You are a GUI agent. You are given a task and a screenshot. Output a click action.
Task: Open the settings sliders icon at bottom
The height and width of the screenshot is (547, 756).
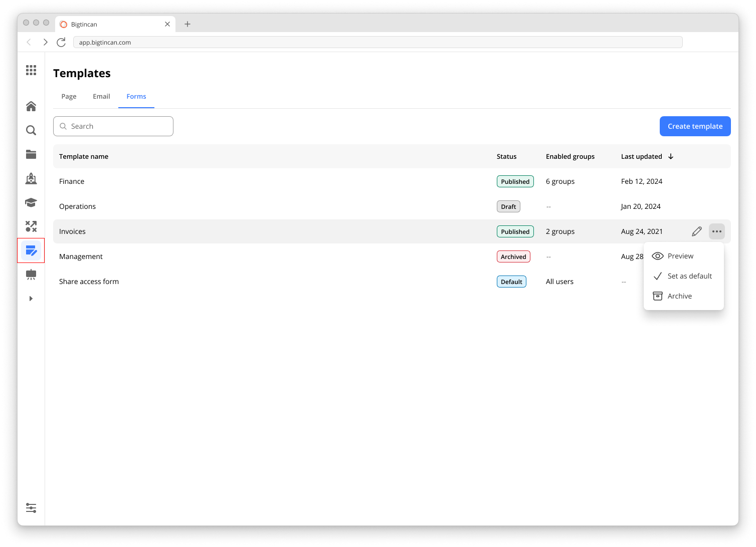coord(31,508)
